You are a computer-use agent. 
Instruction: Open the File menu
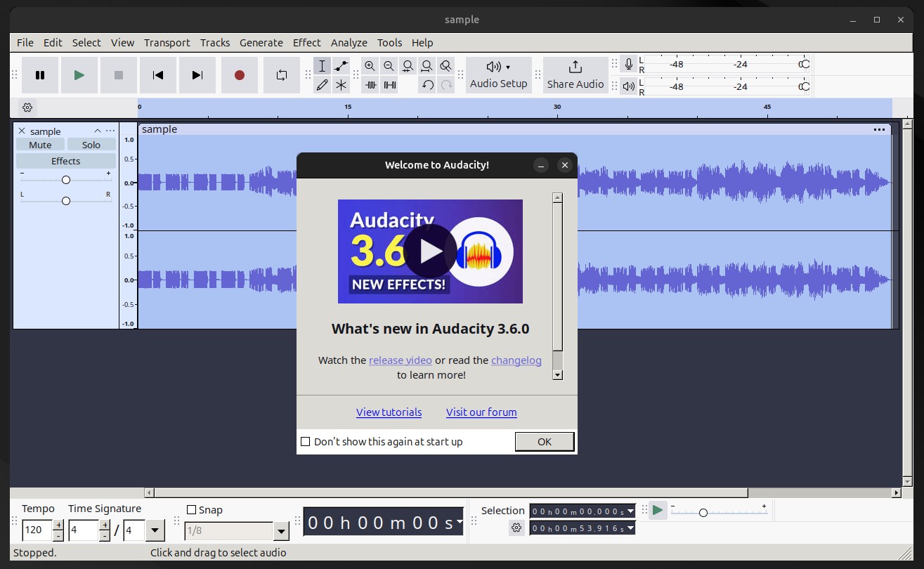(25, 43)
